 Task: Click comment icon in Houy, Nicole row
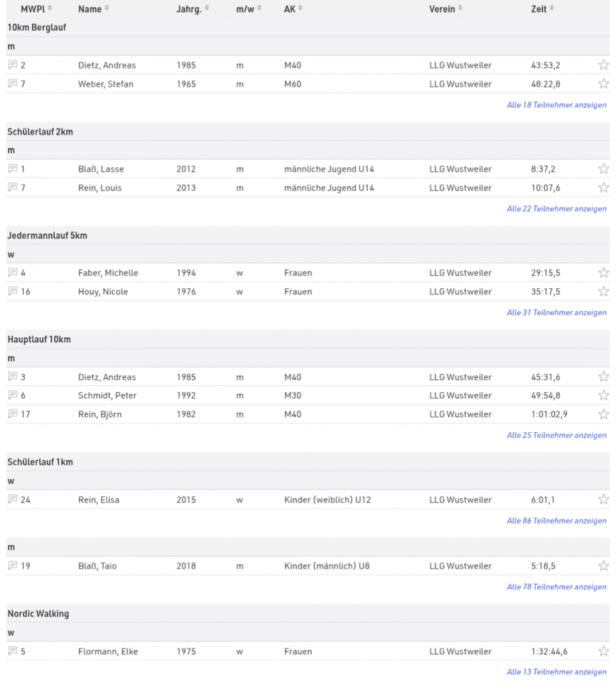pyautogui.click(x=13, y=292)
